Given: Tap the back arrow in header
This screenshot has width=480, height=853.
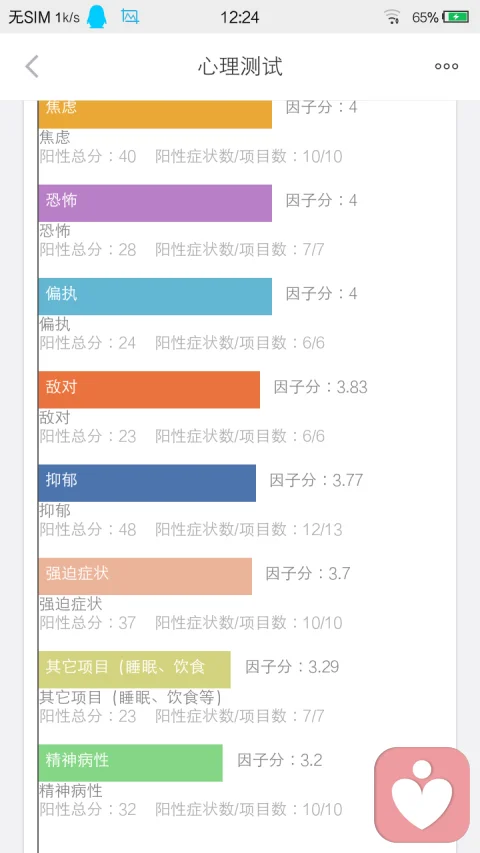Looking at the screenshot, I should click(32, 66).
